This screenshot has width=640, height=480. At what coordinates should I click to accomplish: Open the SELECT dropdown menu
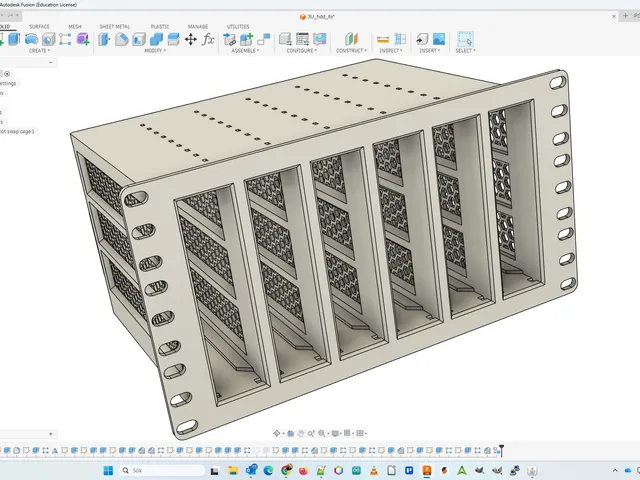coord(465,51)
